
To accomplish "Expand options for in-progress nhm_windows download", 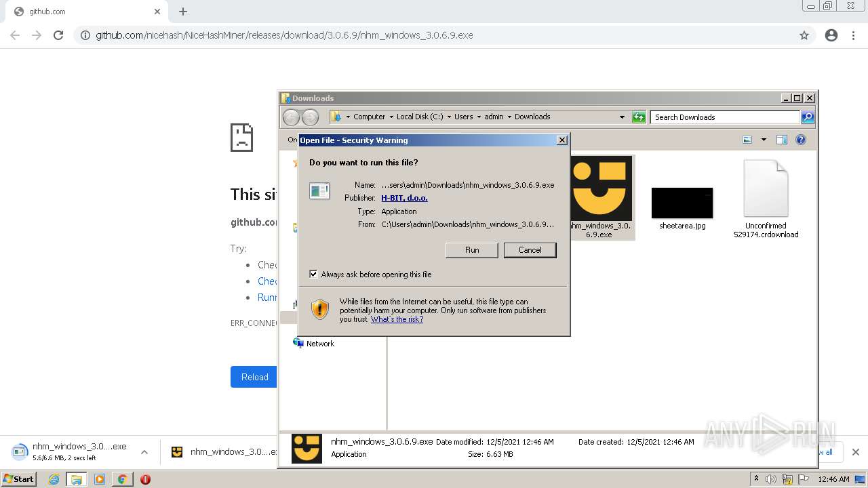I will (x=144, y=452).
